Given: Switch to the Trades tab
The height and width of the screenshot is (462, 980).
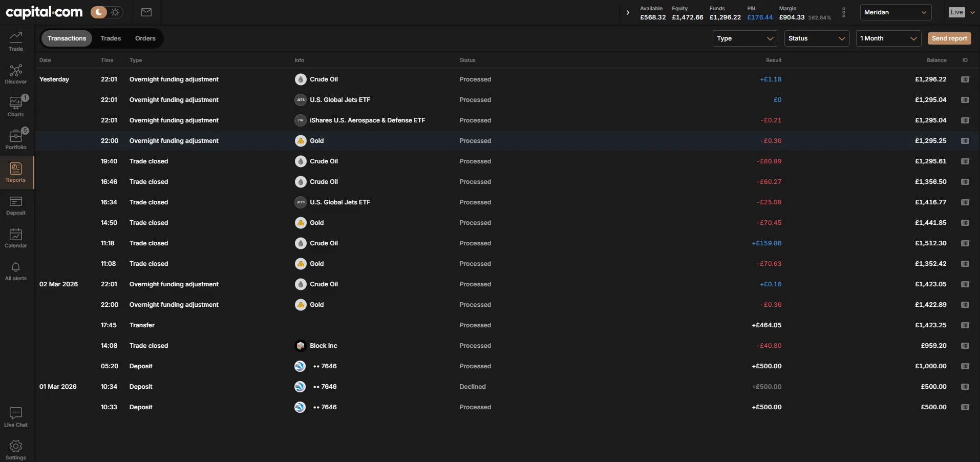Looking at the screenshot, I should pos(111,38).
